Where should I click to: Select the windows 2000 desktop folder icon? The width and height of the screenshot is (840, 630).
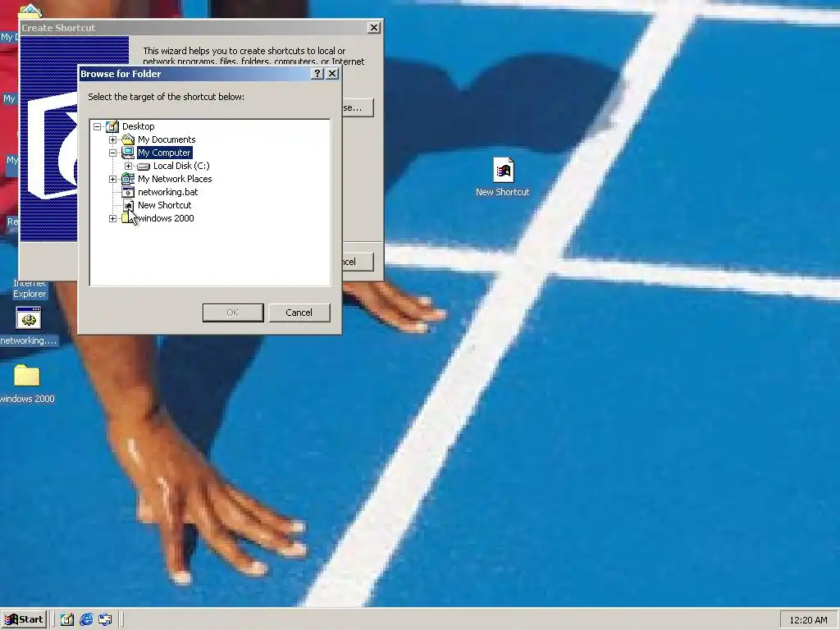pyautogui.click(x=27, y=384)
